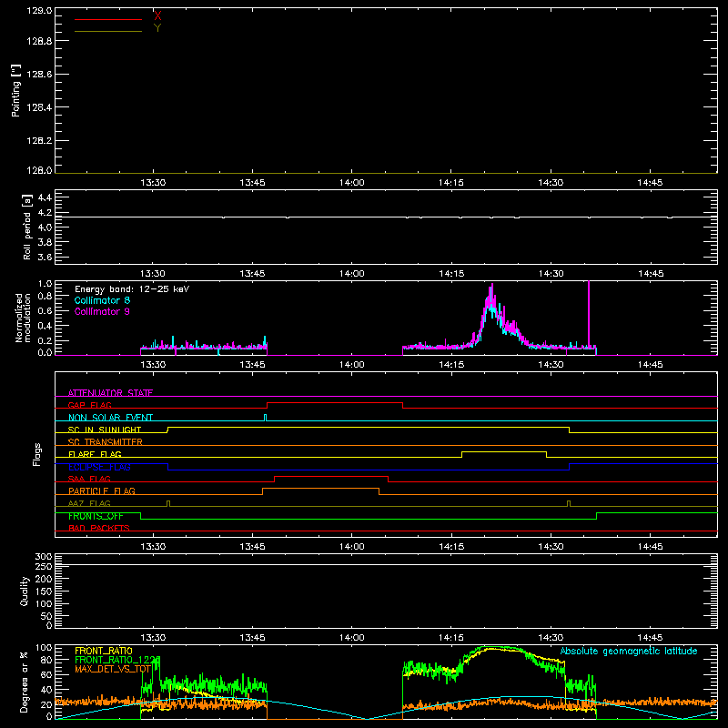The width and height of the screenshot is (728, 728).
Task: Click the Y legend letter
Action: pos(157,28)
